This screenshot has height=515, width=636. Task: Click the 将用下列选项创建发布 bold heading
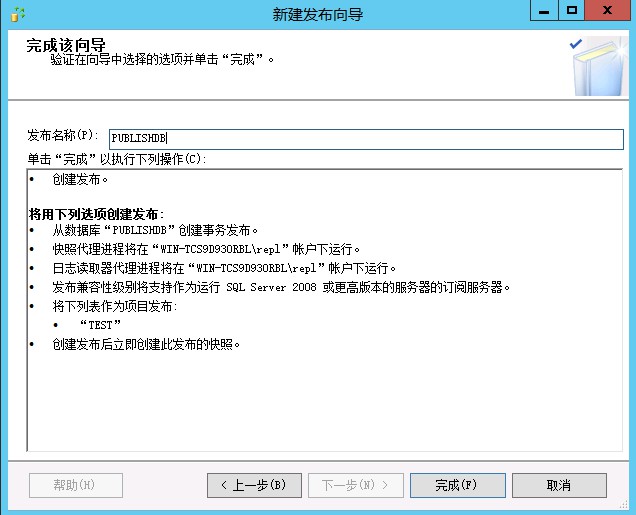click(96, 214)
